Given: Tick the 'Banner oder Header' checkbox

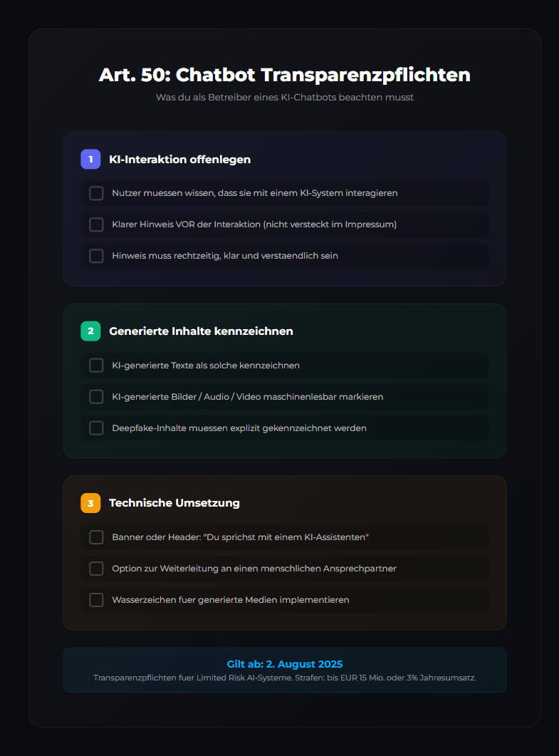Looking at the screenshot, I should pyautogui.click(x=96, y=537).
